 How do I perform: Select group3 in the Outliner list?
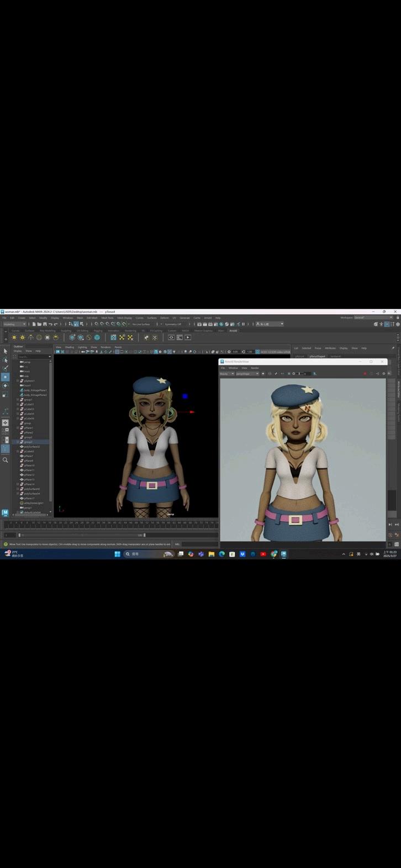coord(28,442)
